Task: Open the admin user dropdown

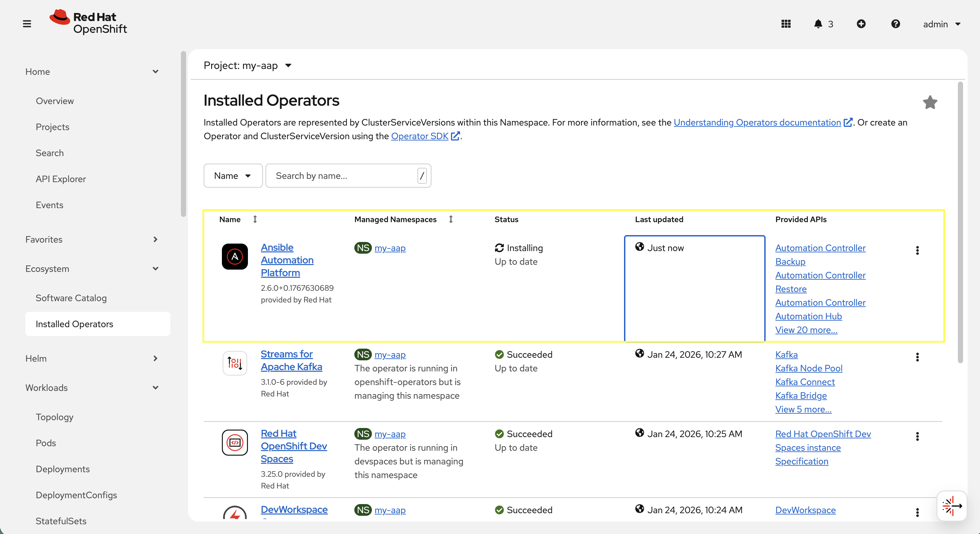Action: 942,24
